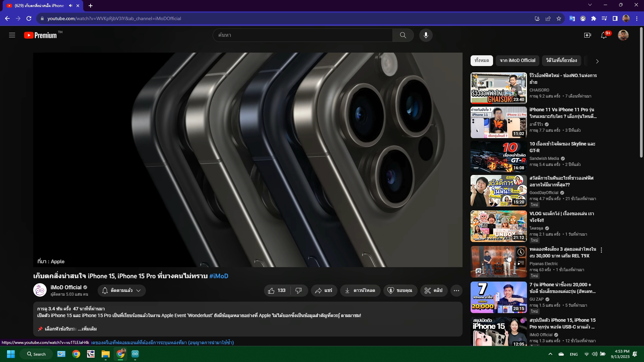
Task: Open CHAISORO office review thumbnail
Action: 498,88
